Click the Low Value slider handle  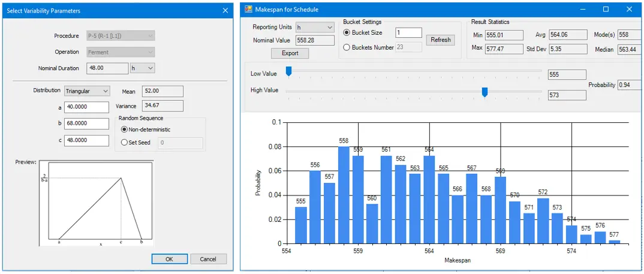[289, 71]
